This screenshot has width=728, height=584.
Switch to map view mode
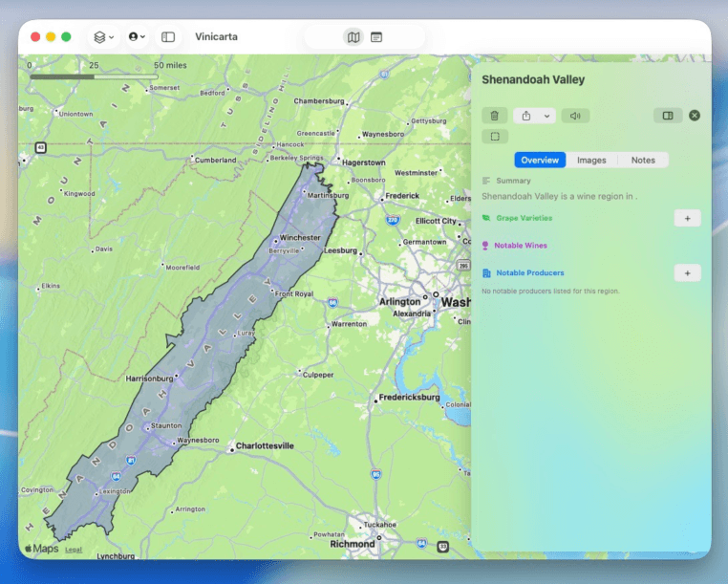[x=353, y=37]
